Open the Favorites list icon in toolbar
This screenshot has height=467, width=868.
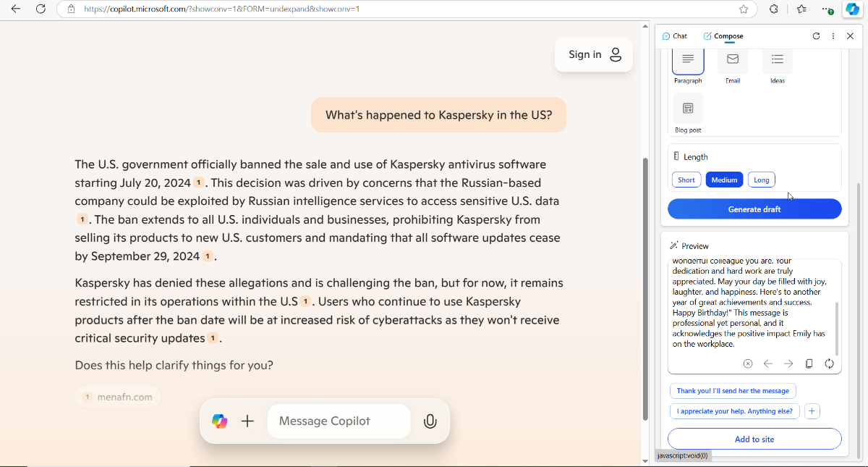point(801,9)
